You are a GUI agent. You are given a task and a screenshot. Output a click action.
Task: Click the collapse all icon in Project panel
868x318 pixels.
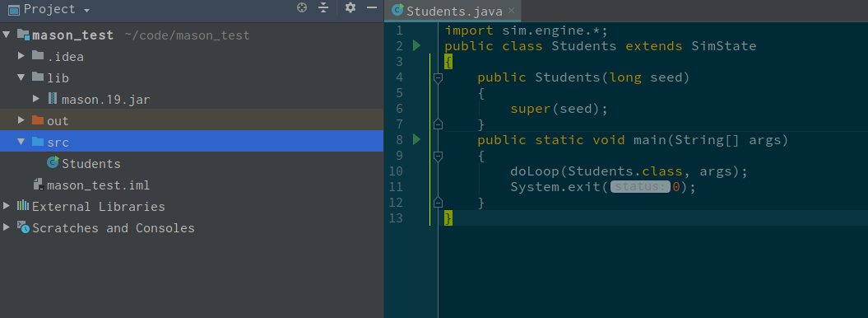(x=324, y=7)
